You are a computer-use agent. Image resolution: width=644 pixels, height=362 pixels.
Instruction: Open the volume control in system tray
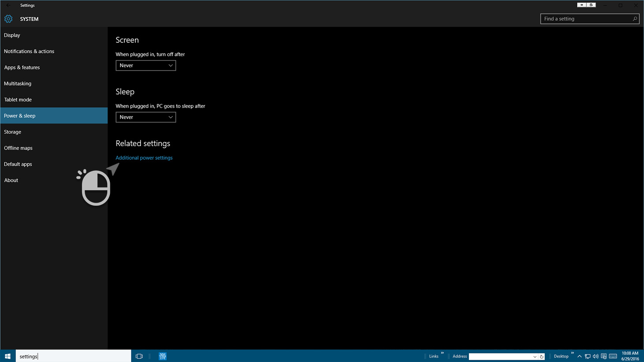pyautogui.click(x=595, y=356)
